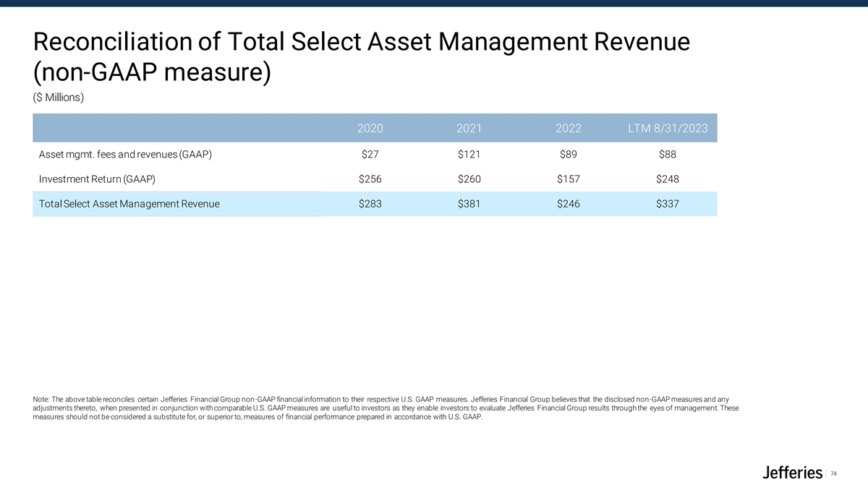Click the 2021 column header
The width and height of the screenshot is (868, 488).
[469, 129]
